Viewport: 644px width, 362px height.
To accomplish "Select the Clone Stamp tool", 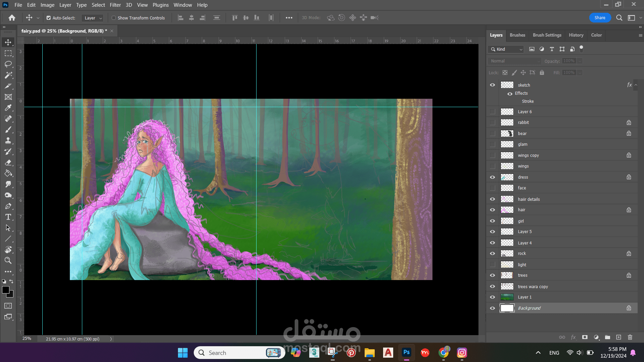I will point(8,141).
